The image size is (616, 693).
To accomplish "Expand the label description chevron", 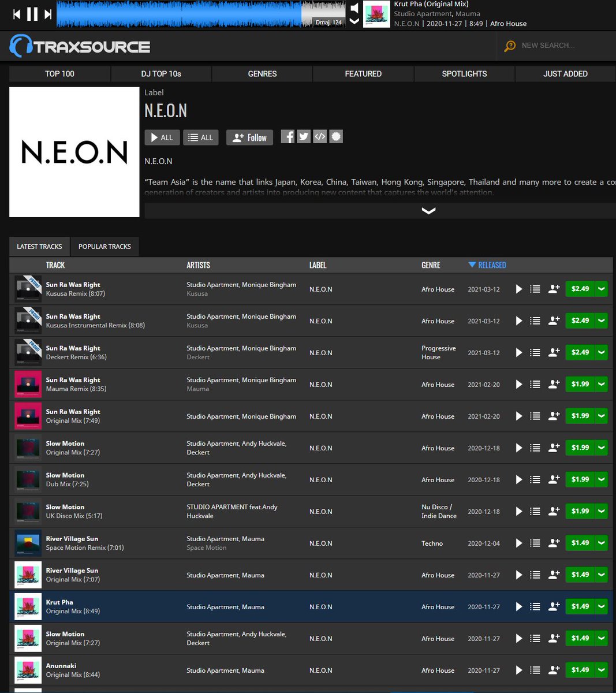I will click(428, 211).
